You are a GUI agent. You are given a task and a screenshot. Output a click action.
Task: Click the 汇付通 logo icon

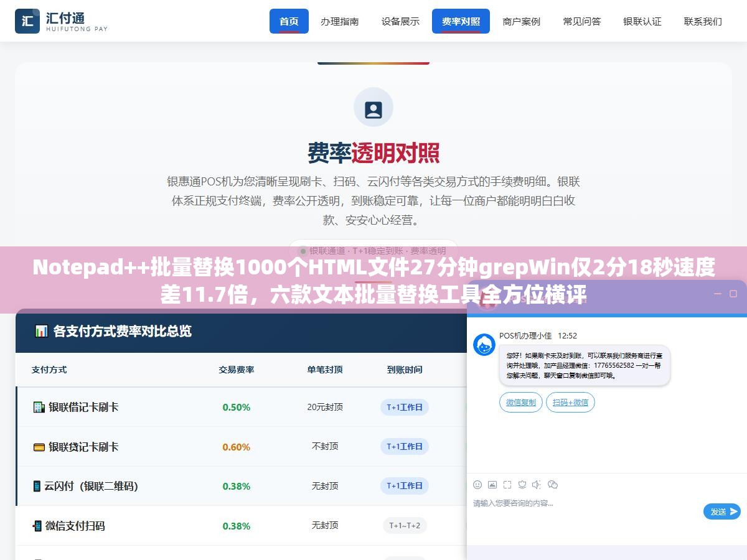click(x=27, y=21)
